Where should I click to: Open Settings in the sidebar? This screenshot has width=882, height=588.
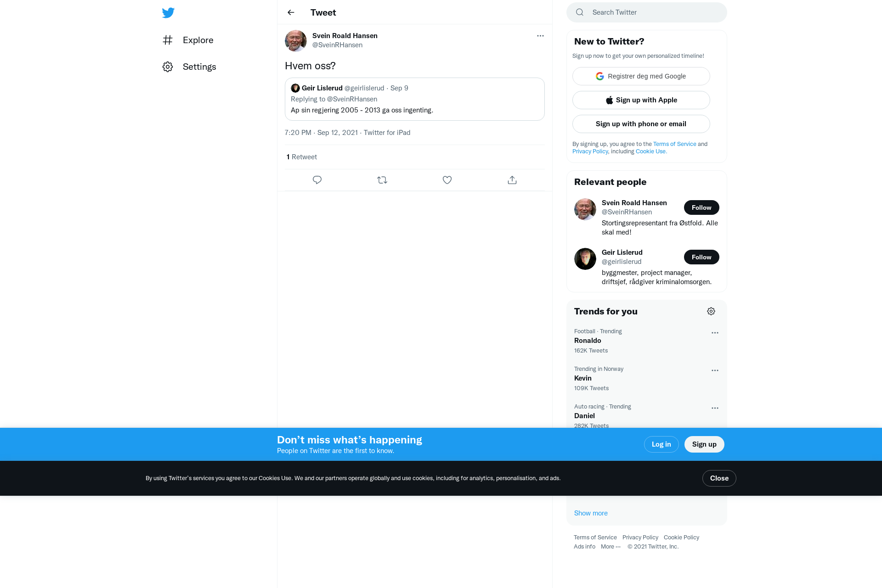coord(189,67)
